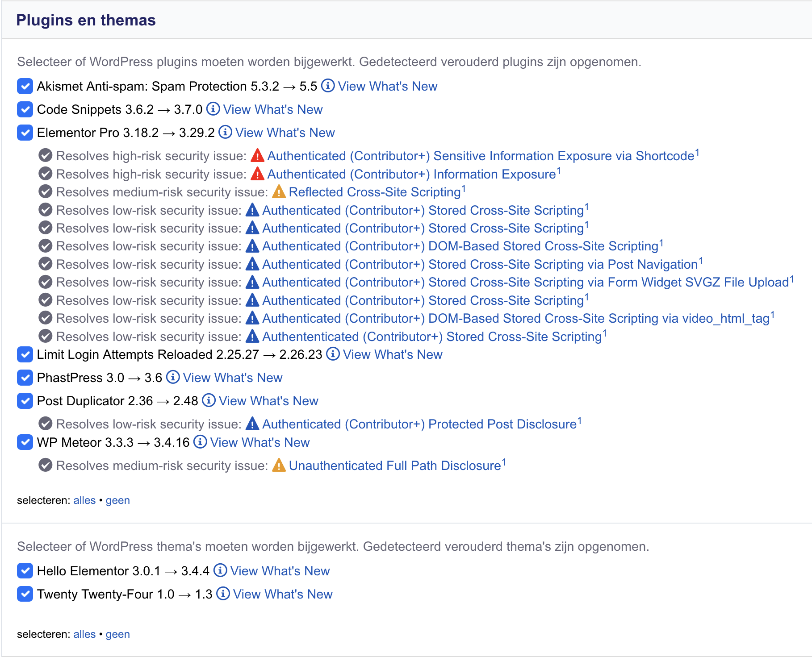Click the info icon beside Akismet Anti-spam
The image size is (812, 657).
click(x=328, y=86)
